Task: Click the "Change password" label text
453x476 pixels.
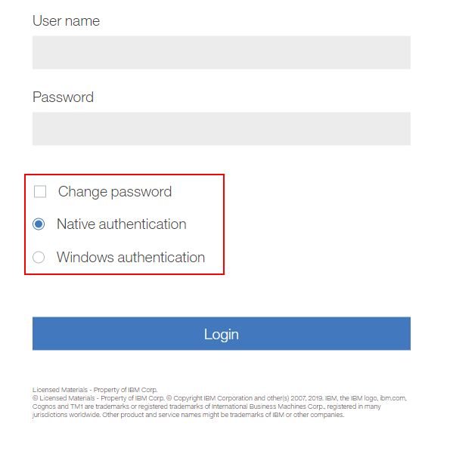Action: (x=115, y=192)
